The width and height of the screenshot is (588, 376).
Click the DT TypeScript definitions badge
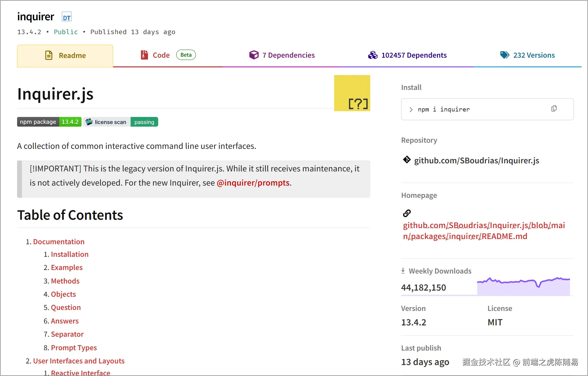[x=66, y=17]
